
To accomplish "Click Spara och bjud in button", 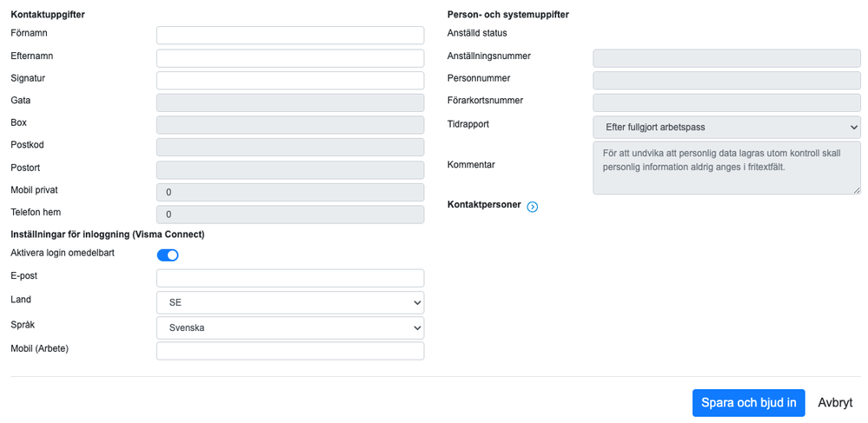I will pos(748,403).
